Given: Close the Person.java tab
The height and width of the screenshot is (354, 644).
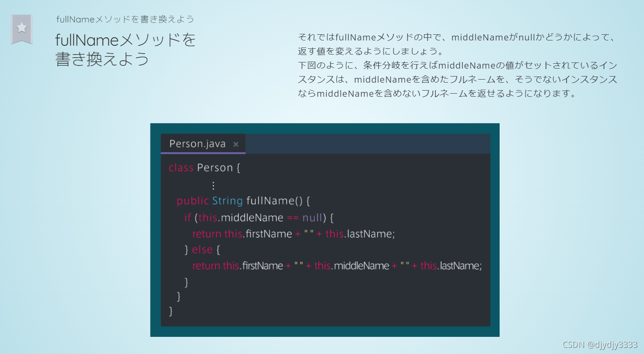Looking at the screenshot, I should coord(236,144).
